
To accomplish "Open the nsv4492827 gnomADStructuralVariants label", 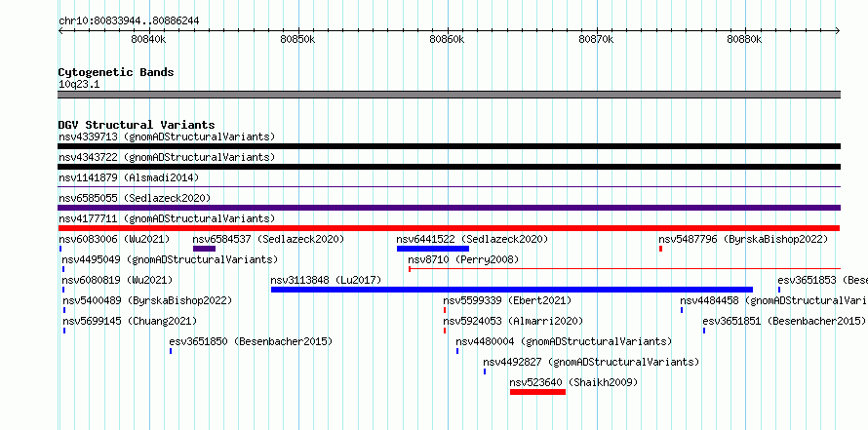I will coord(591,362).
